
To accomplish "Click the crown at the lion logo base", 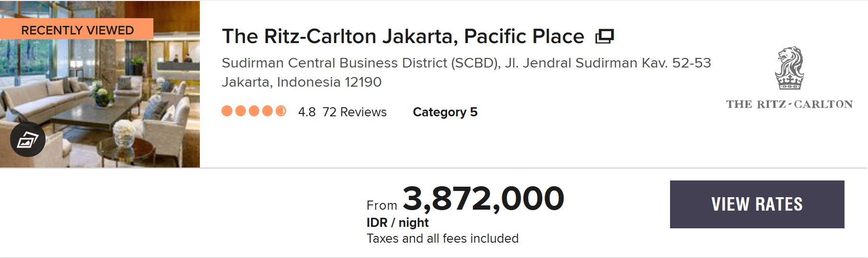I will [789, 82].
